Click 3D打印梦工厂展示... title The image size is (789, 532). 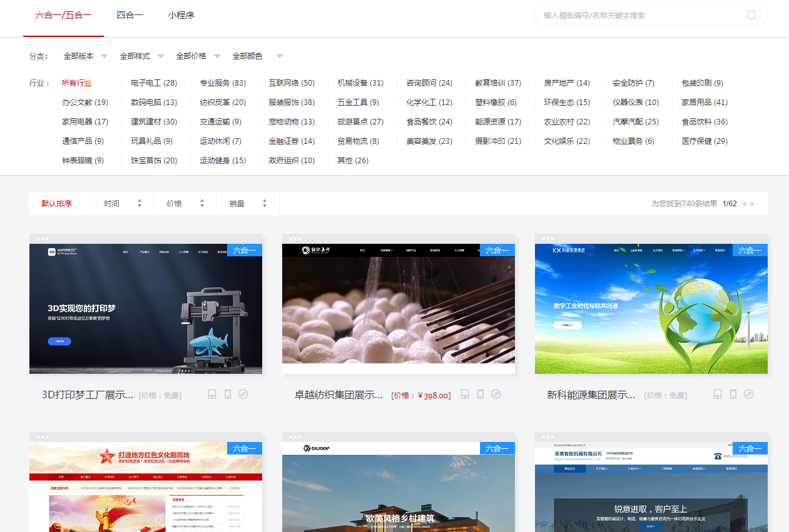tap(88, 394)
